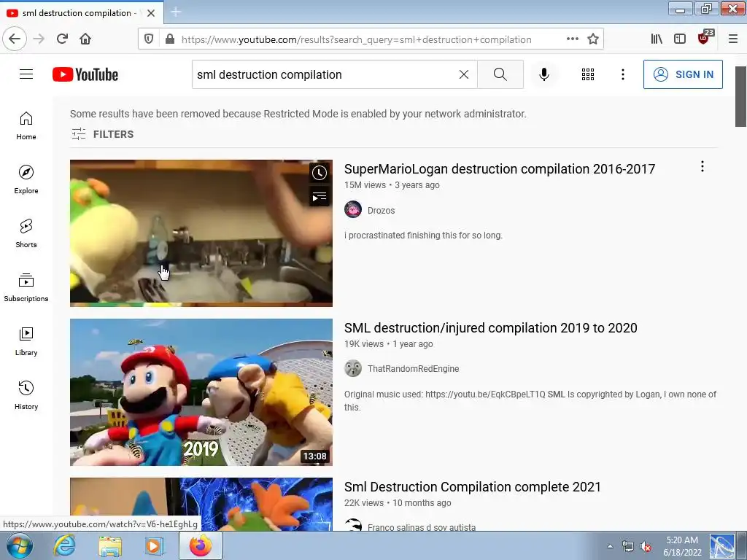Click the Drozos channel avatar
Image resolution: width=747 pixels, height=560 pixels.
point(353,209)
